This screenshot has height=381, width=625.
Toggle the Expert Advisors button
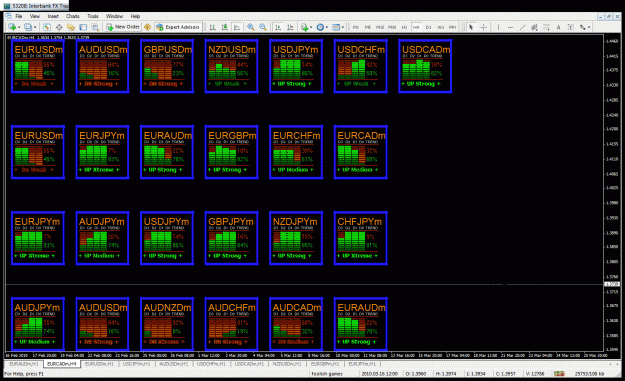[178, 27]
